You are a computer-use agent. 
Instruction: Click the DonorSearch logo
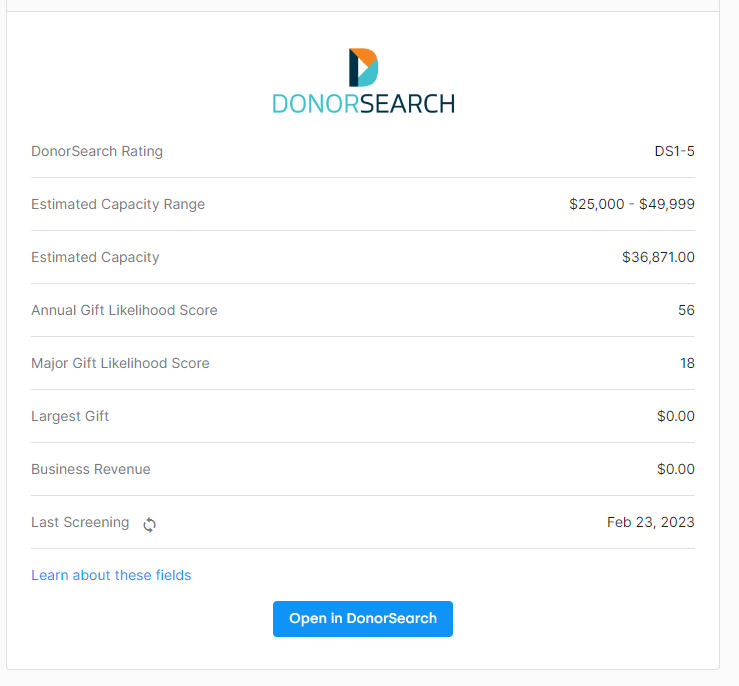coord(363,81)
